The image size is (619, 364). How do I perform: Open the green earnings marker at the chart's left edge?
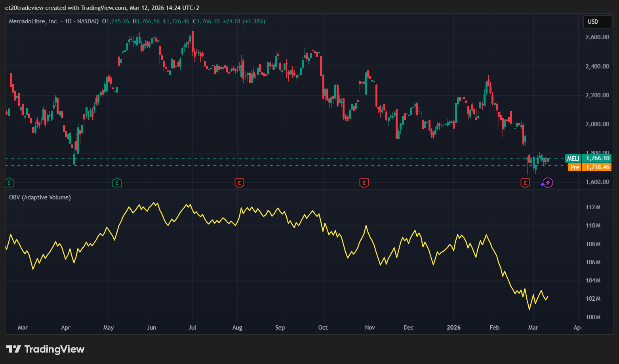click(x=10, y=183)
